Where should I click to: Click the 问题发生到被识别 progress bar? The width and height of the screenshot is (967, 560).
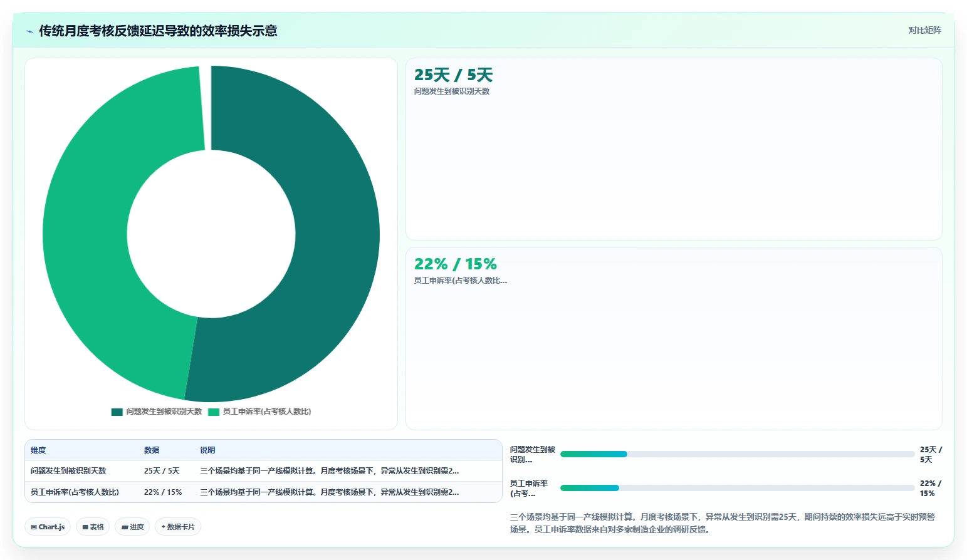pyautogui.click(x=737, y=454)
